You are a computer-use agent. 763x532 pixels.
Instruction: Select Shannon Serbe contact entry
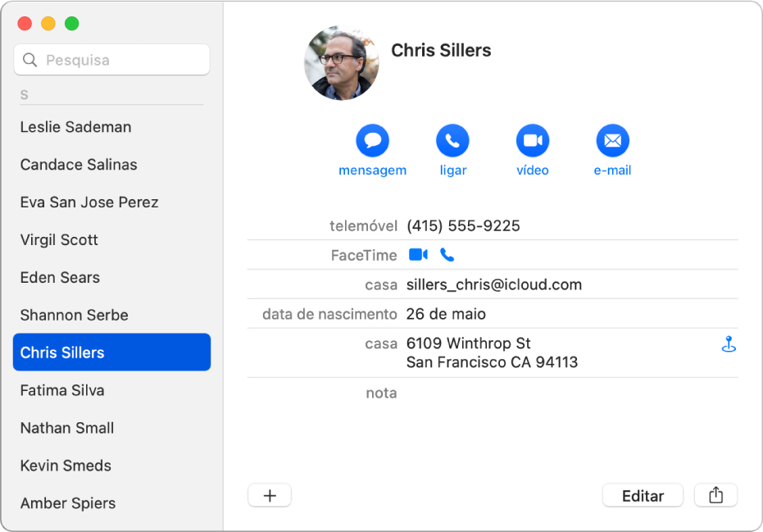pyautogui.click(x=74, y=315)
